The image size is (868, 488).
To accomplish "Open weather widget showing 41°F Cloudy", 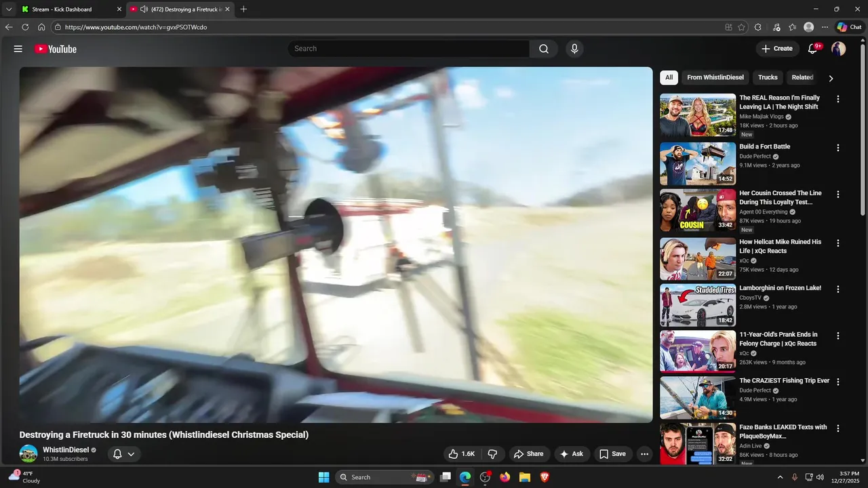I will [x=24, y=477].
